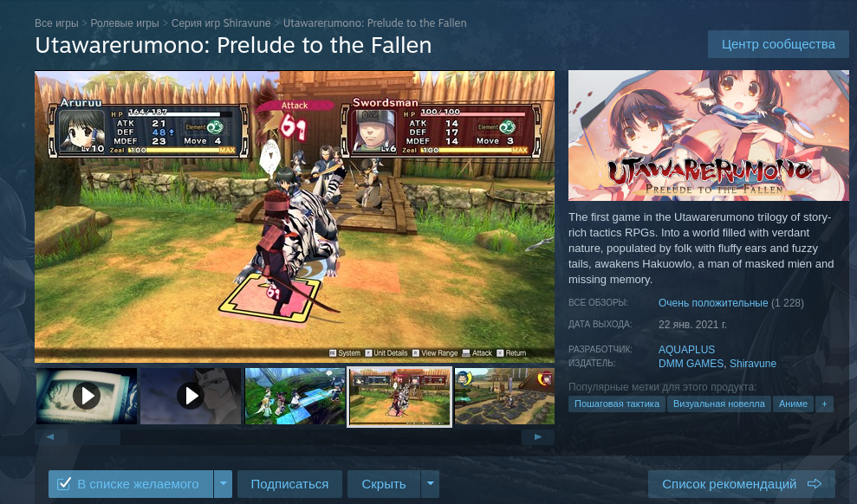The width and height of the screenshot is (857, 504).
Task: Expand the wishlist dropdown arrow
Action: point(223,484)
